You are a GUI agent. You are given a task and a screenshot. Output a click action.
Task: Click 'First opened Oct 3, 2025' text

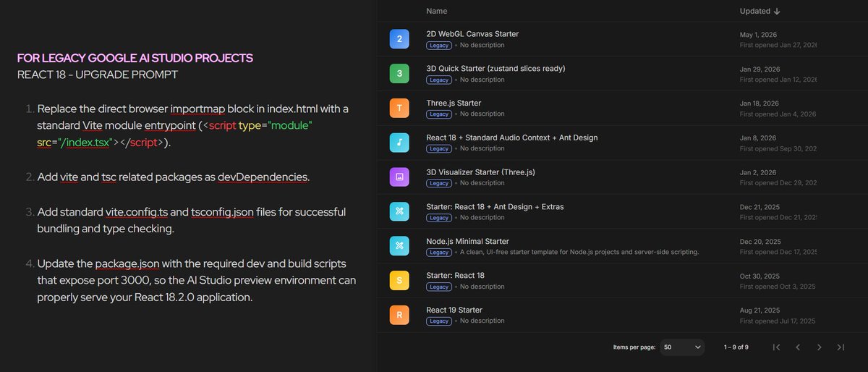tap(778, 287)
